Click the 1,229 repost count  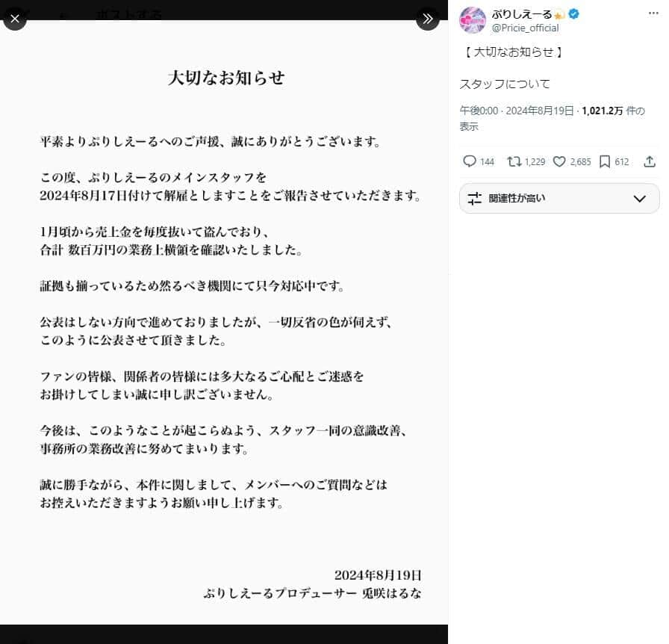click(x=535, y=162)
